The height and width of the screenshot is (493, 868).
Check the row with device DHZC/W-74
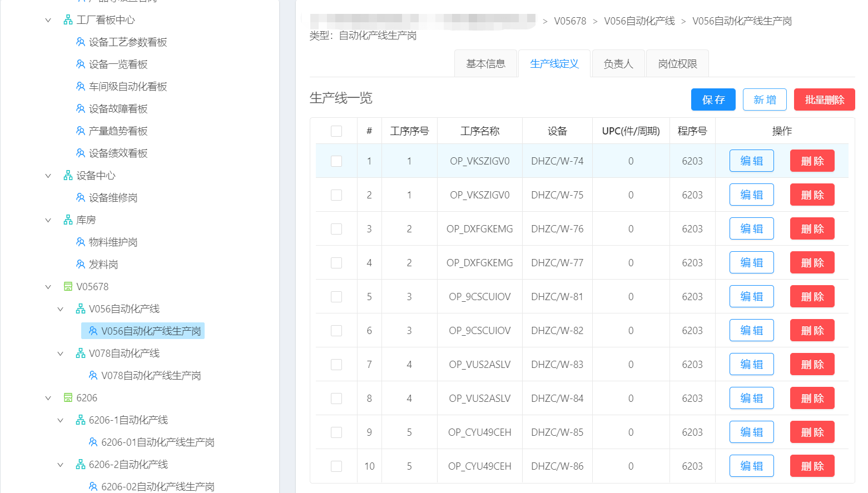point(336,161)
